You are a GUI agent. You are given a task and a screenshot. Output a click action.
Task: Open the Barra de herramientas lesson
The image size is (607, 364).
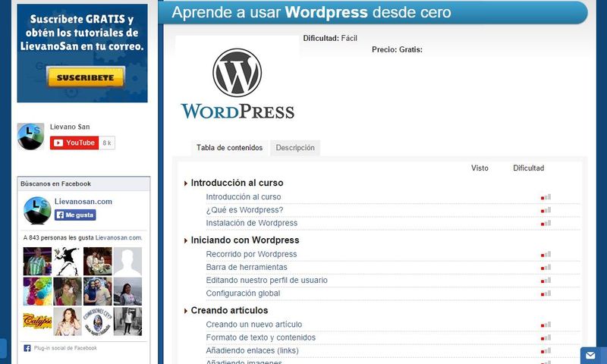point(247,267)
